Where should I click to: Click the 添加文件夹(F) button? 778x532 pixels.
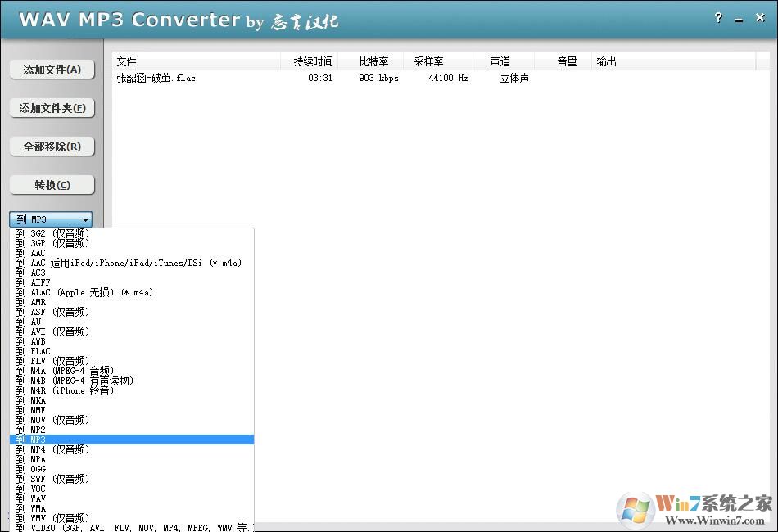click(52, 108)
